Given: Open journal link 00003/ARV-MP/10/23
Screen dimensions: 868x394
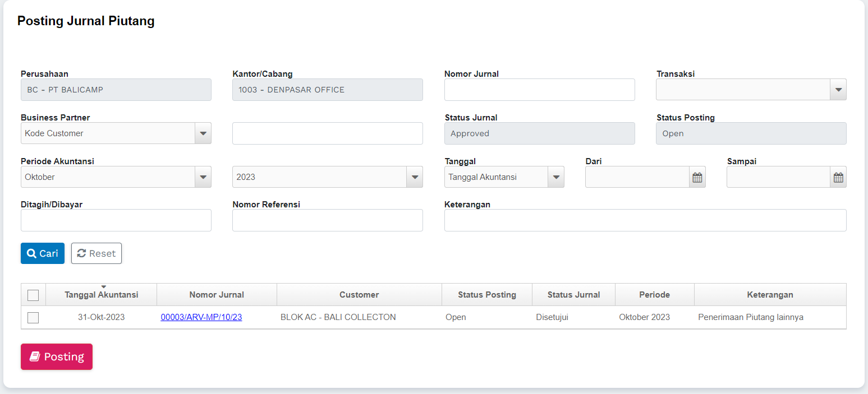Looking at the screenshot, I should click(x=201, y=317).
